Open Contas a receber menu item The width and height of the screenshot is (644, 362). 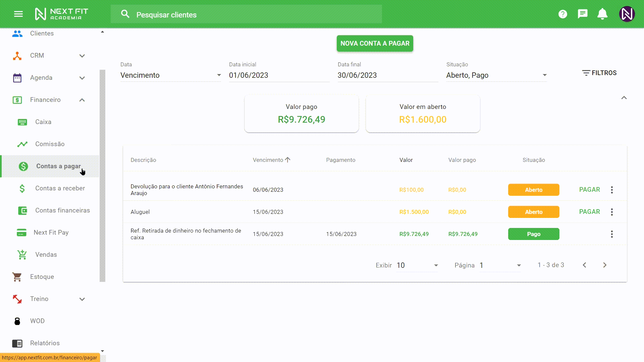pos(60,188)
